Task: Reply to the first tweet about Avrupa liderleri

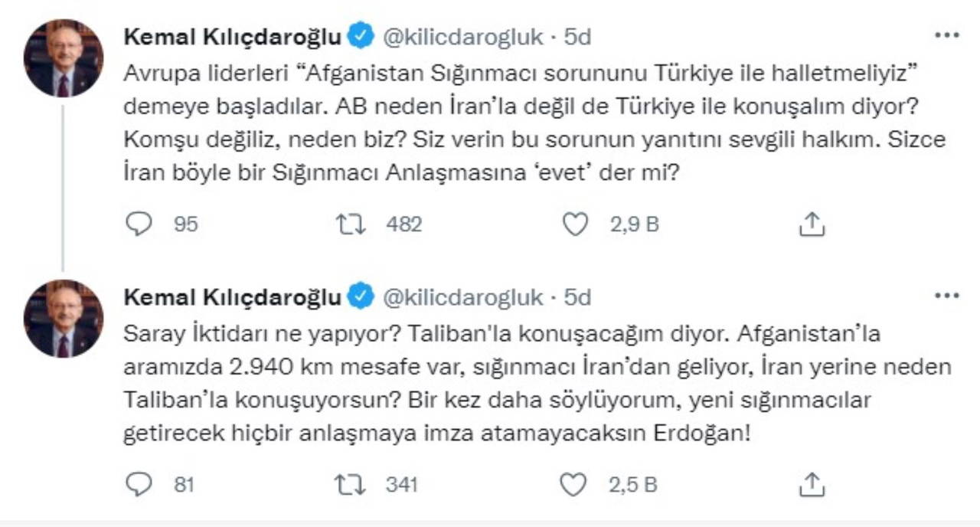Action: point(139,224)
